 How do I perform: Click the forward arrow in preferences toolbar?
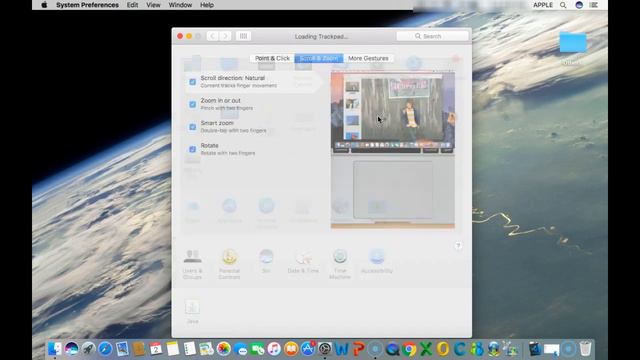(x=225, y=36)
